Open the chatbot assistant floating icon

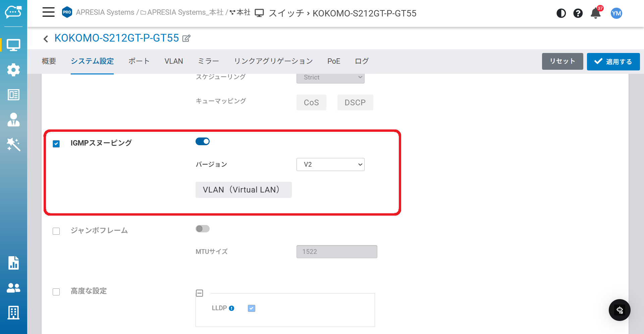[619, 310]
